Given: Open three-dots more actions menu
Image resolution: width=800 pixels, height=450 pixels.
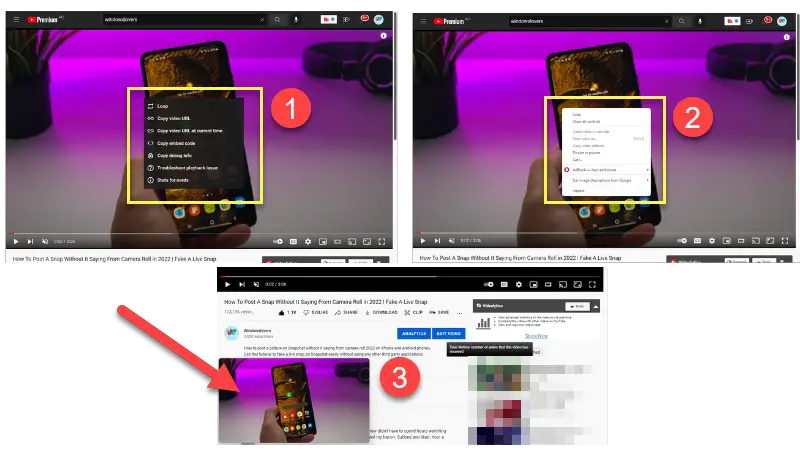Looking at the screenshot, I should coord(460,312).
